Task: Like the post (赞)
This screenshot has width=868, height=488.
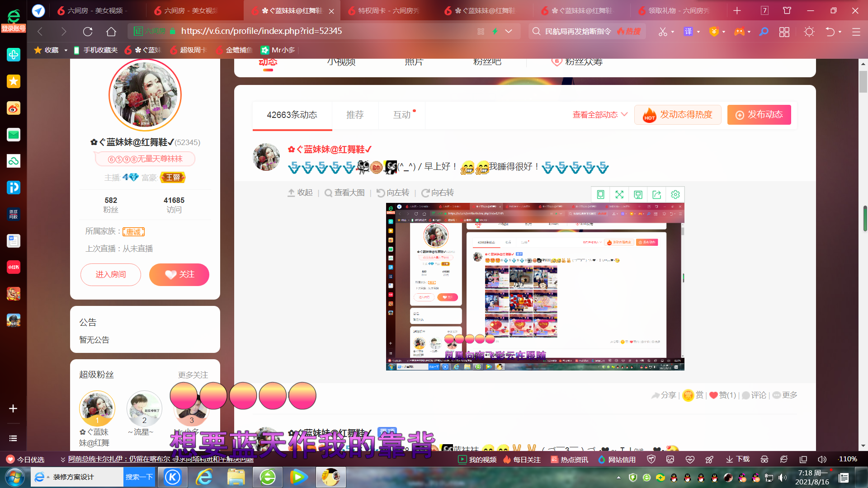Action: [x=722, y=395]
